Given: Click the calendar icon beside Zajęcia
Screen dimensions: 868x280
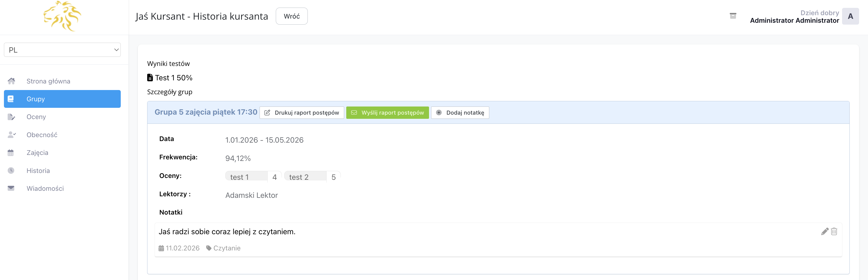Looking at the screenshot, I should pos(11,153).
